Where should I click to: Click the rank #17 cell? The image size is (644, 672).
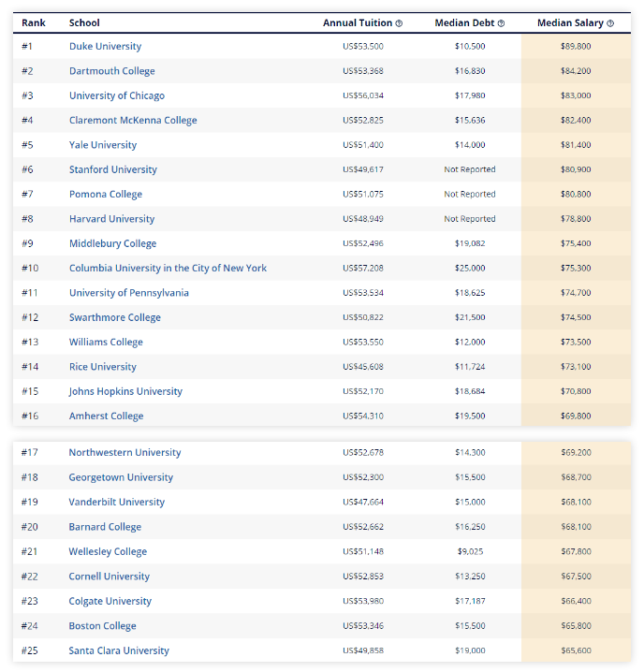click(x=30, y=453)
